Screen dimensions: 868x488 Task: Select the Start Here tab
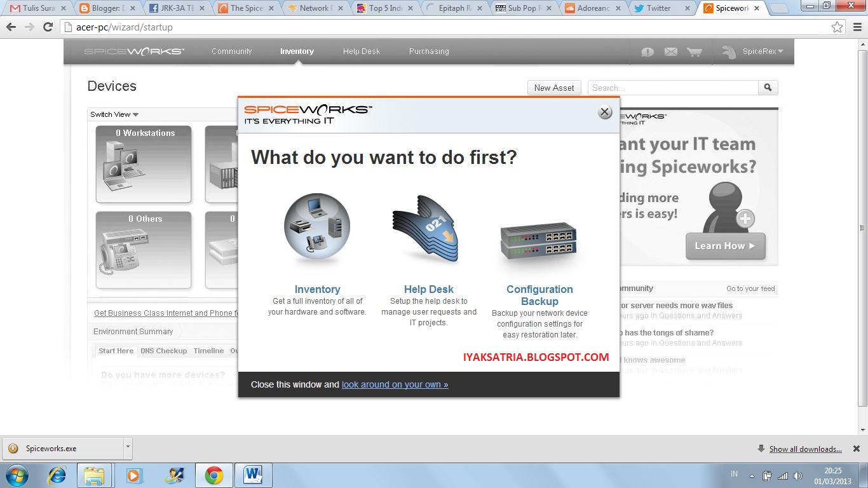coord(116,351)
